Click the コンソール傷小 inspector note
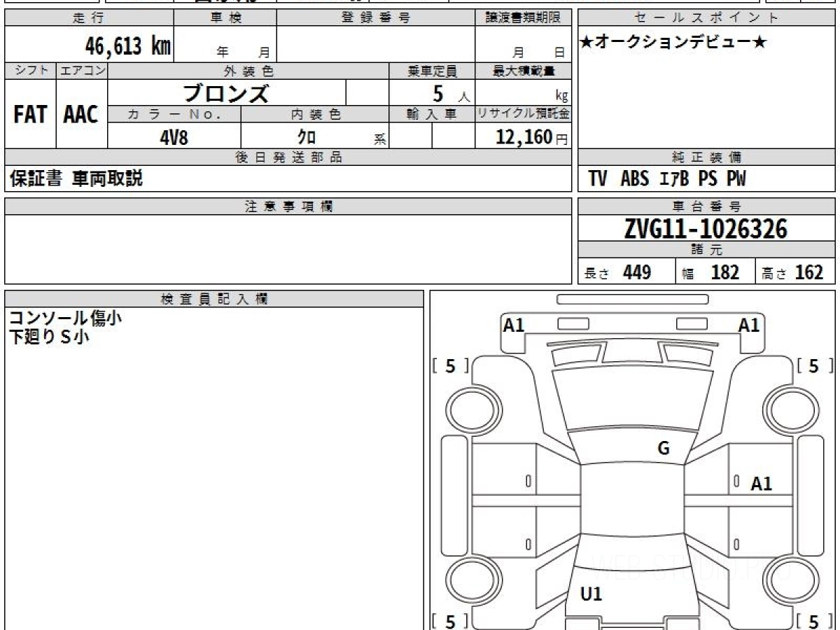840x630 pixels. 65,318
